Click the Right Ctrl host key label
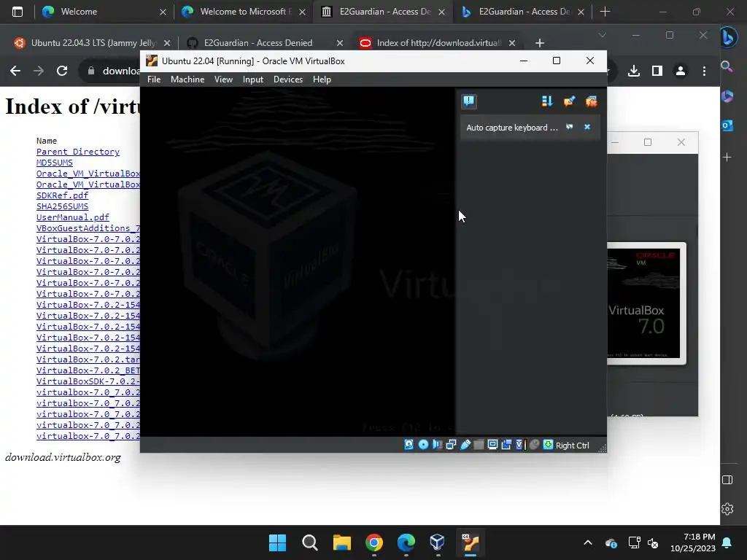Screen dimensions: 747x560 pyautogui.click(x=572, y=446)
